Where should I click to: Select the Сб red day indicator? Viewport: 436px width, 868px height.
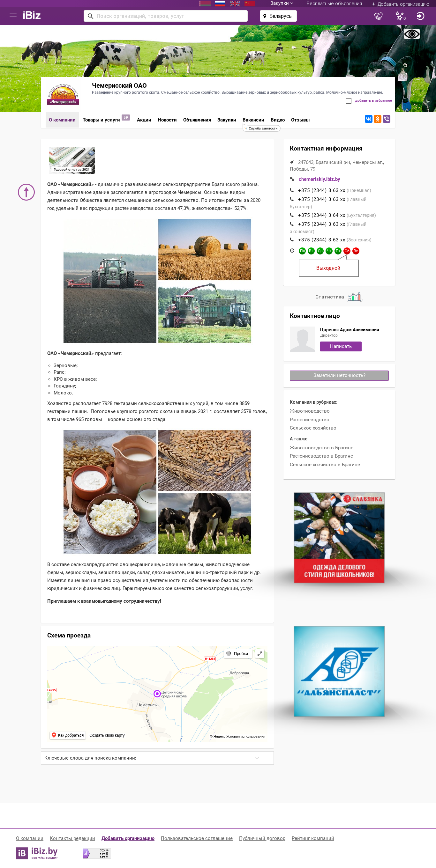[x=347, y=251]
